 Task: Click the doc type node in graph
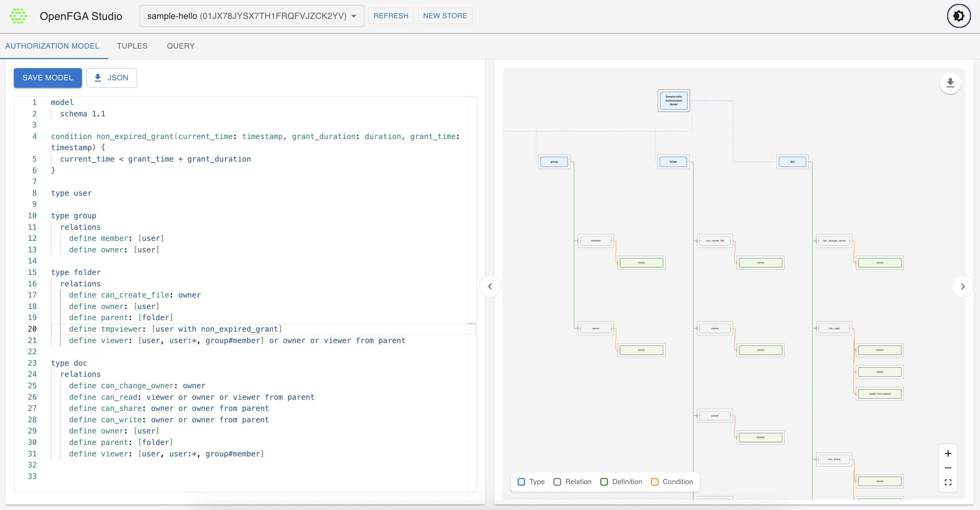pyautogui.click(x=792, y=162)
